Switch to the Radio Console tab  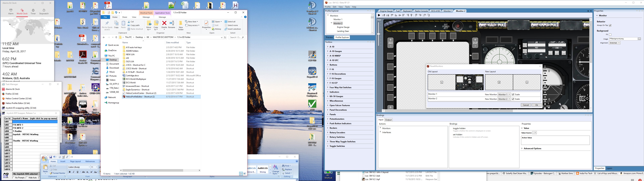421,11
